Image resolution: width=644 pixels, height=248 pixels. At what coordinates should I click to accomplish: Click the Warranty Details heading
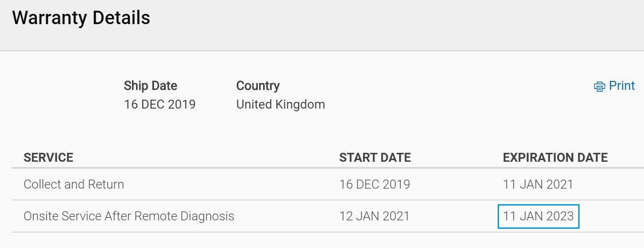click(x=81, y=18)
